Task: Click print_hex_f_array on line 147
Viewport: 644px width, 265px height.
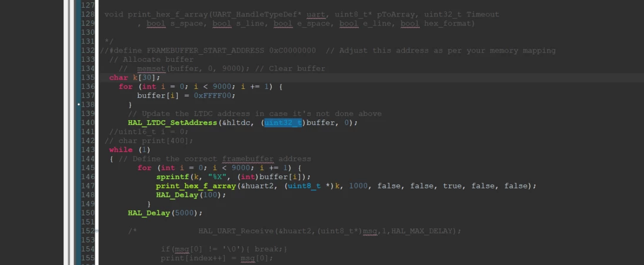Action: (x=196, y=186)
